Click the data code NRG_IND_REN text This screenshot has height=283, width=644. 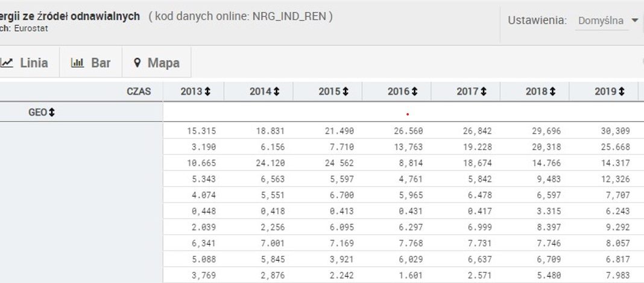coord(291,17)
